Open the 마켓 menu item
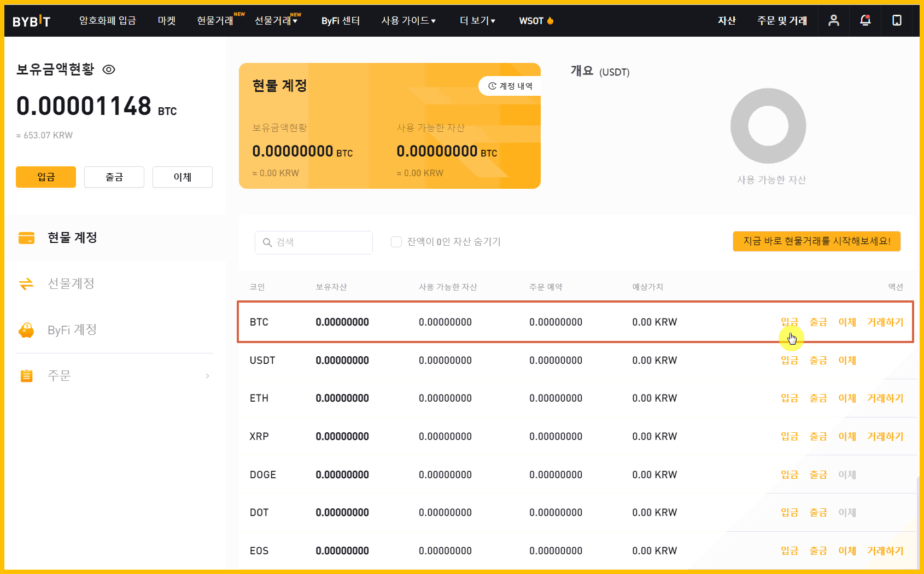Image resolution: width=924 pixels, height=574 pixels. point(167,21)
